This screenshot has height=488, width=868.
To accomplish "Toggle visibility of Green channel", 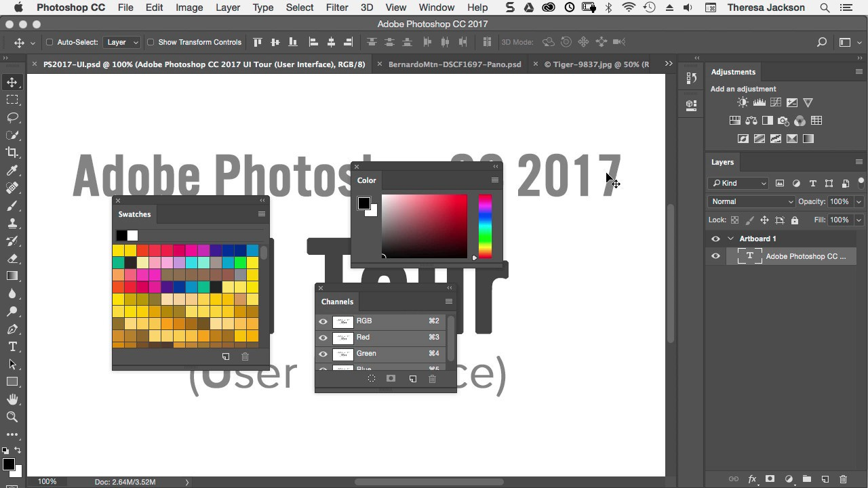I will point(323,354).
